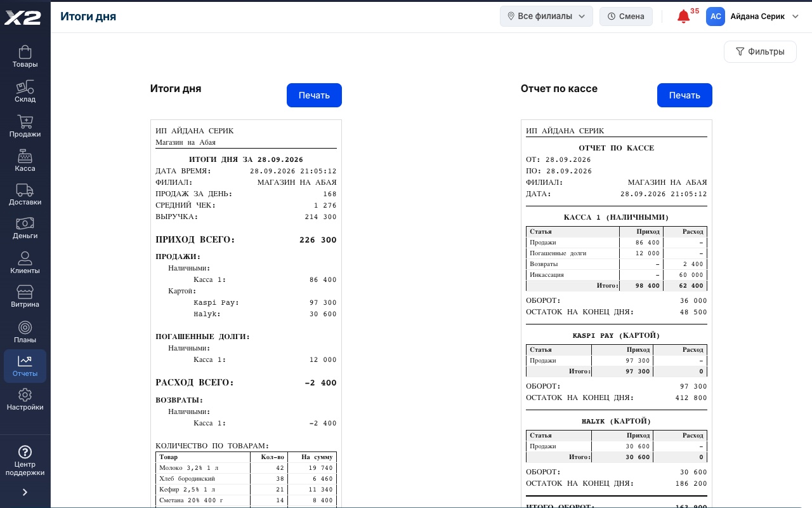Click the Kaspi Pay amount 97 300 in Итоги дня
The image size is (812, 508).
pyautogui.click(x=323, y=303)
